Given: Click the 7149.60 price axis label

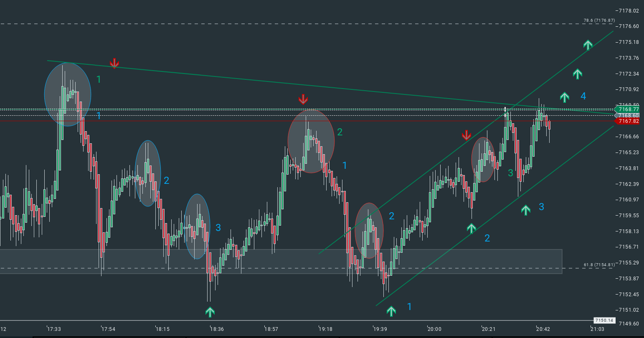Looking at the screenshot, I should [630, 324].
